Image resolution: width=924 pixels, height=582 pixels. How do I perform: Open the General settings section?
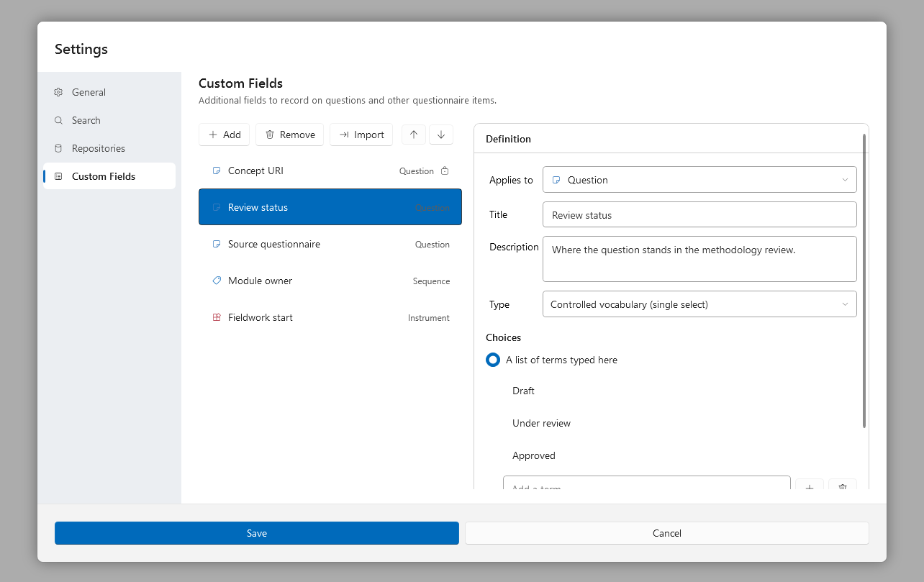(x=109, y=92)
